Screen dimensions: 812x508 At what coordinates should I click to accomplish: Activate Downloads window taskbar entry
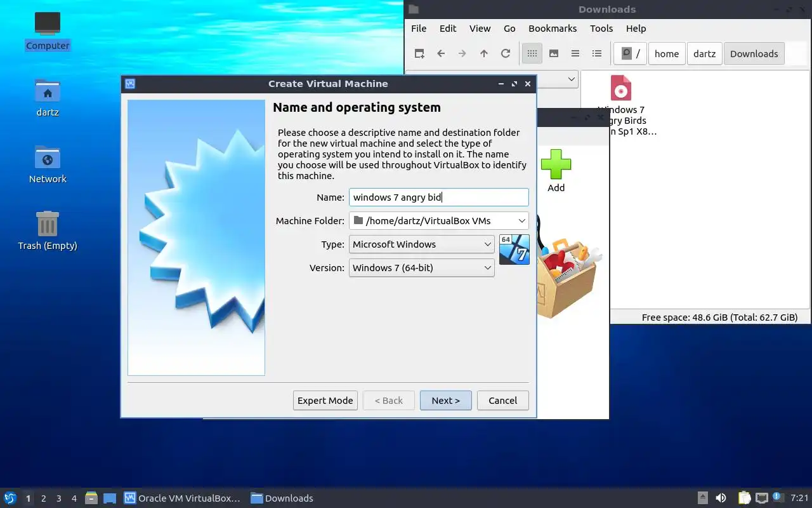pyautogui.click(x=282, y=498)
